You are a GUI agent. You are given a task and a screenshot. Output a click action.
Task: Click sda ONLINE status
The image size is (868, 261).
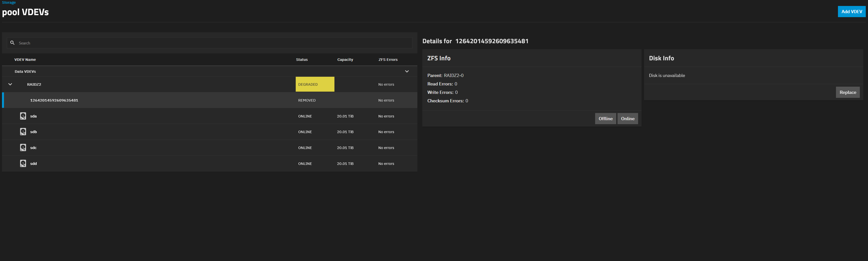(305, 116)
